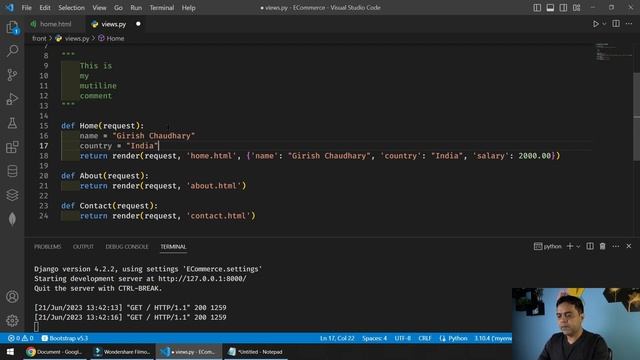Screen dimensions: 640x360
Task: Change line endings via CRLF
Action: point(425,338)
